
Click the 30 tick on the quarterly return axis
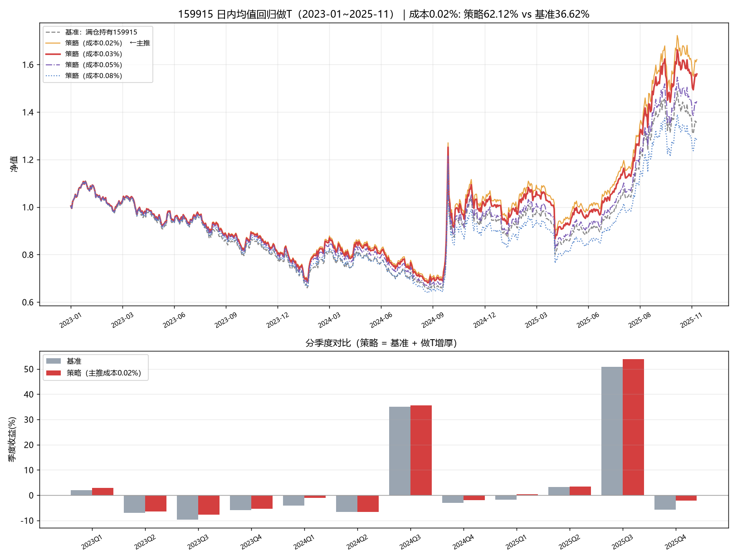[x=29, y=420]
